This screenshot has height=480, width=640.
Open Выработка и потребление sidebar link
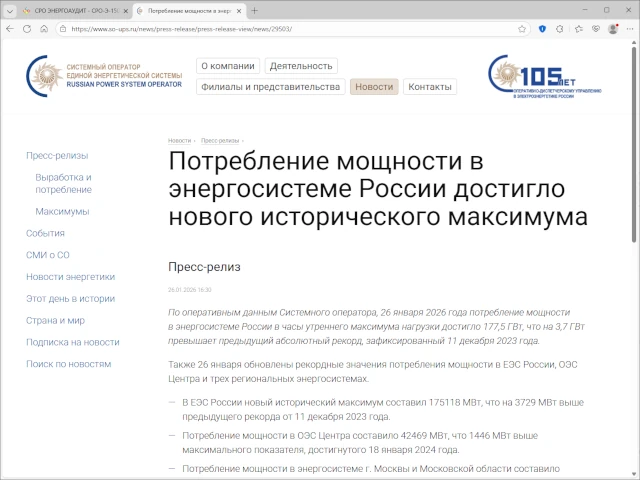(x=63, y=183)
